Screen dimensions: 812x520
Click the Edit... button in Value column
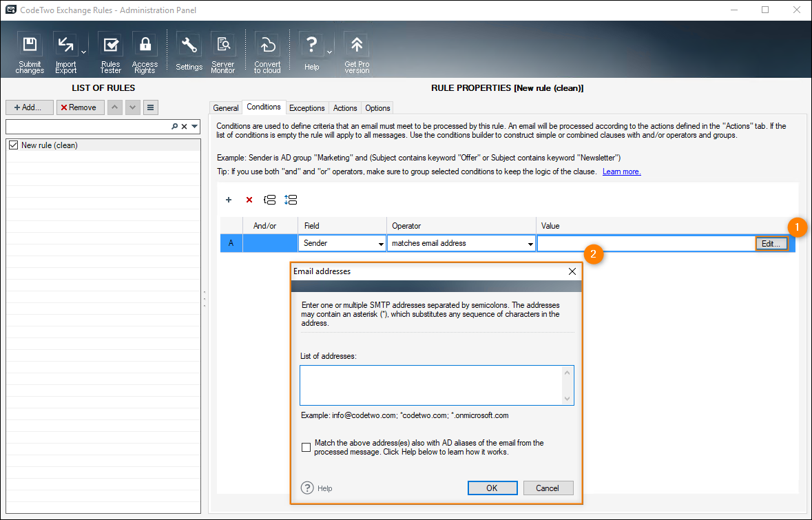[x=771, y=243]
